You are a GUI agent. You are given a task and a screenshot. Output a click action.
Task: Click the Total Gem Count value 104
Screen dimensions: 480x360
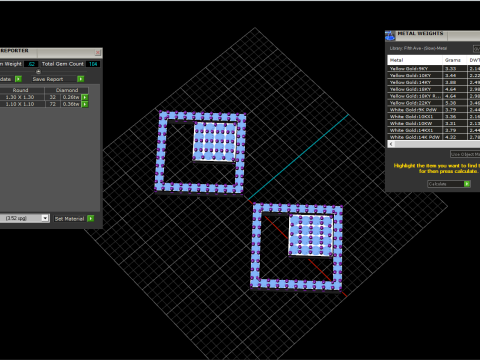(93, 64)
